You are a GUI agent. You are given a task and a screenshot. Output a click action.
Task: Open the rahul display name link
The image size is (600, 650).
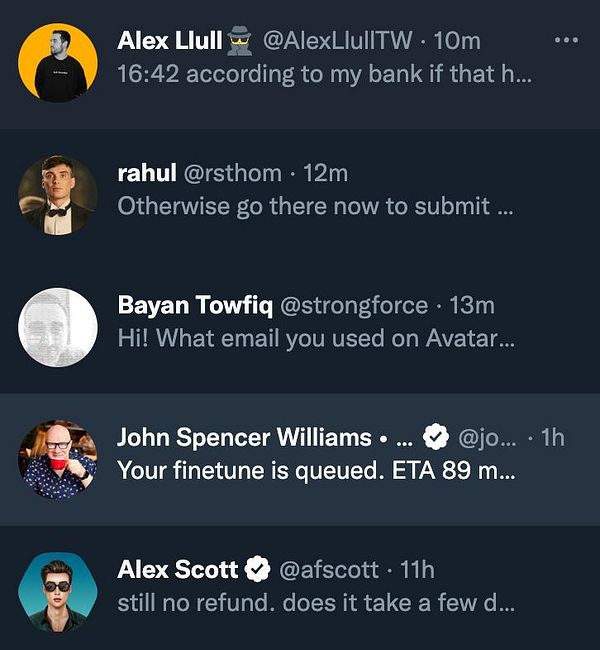click(146, 173)
